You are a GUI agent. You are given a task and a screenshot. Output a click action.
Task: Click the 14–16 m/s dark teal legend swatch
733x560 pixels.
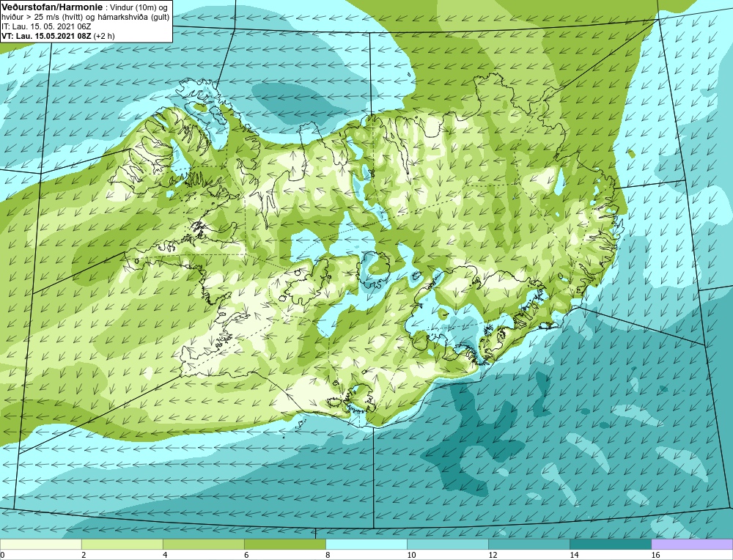(x=610, y=544)
